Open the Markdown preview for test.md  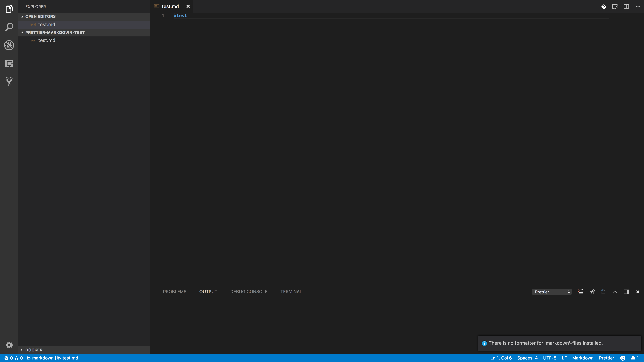click(x=615, y=7)
